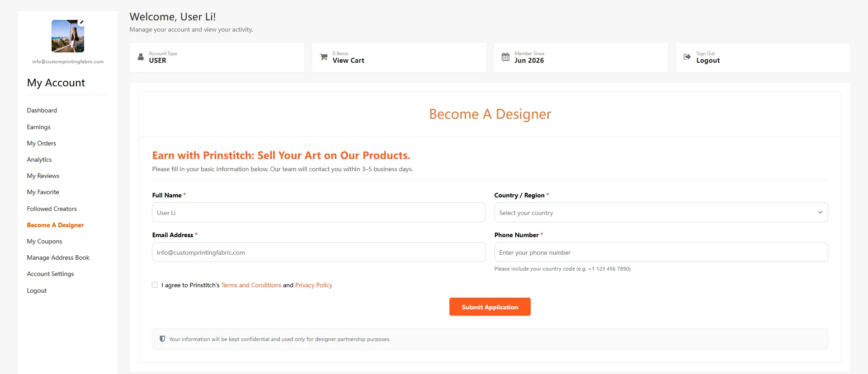This screenshot has width=868, height=374.
Task: Click the shopping cart icon
Action: click(324, 57)
